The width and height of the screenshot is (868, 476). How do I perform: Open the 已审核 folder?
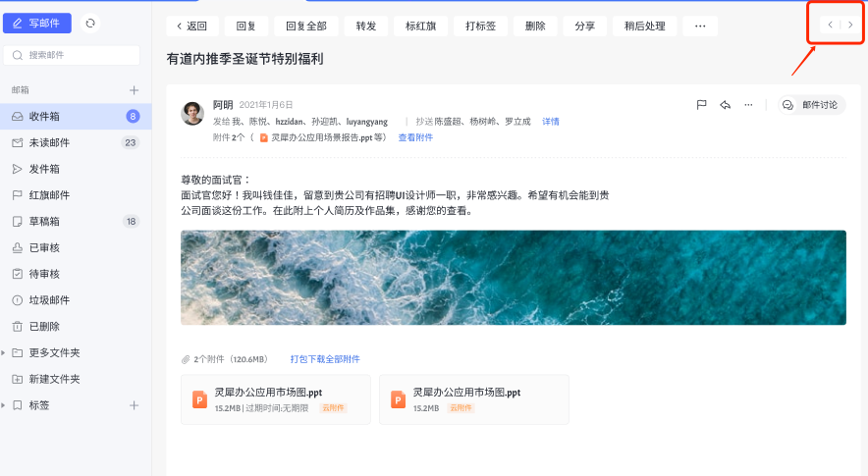point(76,247)
